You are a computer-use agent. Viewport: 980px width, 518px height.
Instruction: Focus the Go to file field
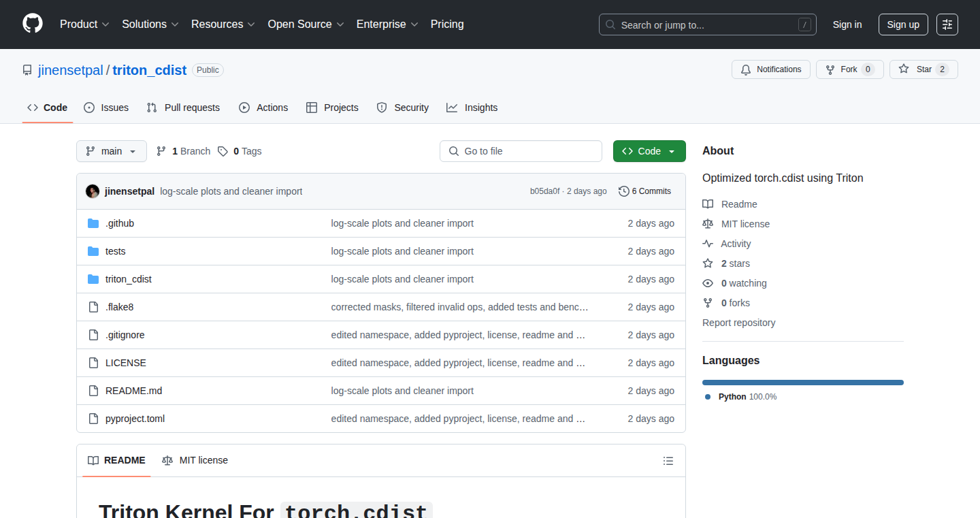(521, 151)
